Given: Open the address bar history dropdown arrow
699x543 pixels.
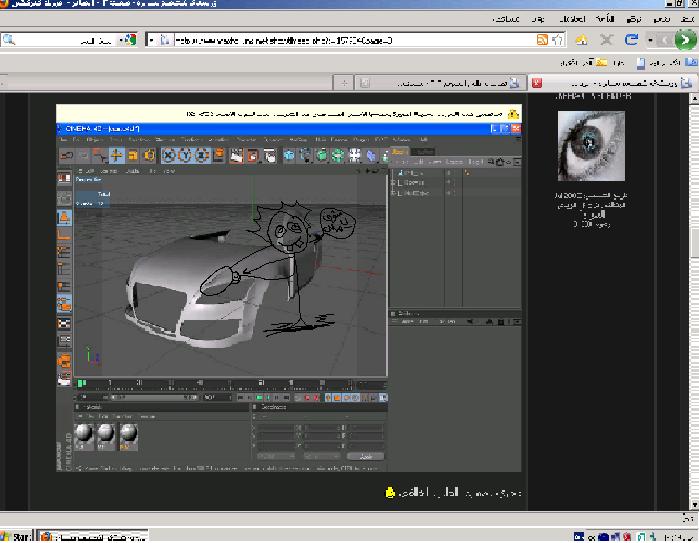Looking at the screenshot, I should (x=152, y=40).
